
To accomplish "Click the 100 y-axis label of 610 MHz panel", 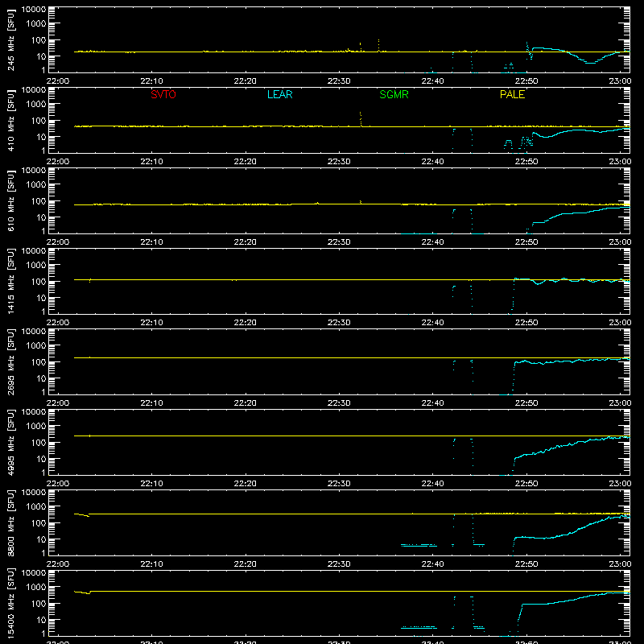I will click(39, 201).
